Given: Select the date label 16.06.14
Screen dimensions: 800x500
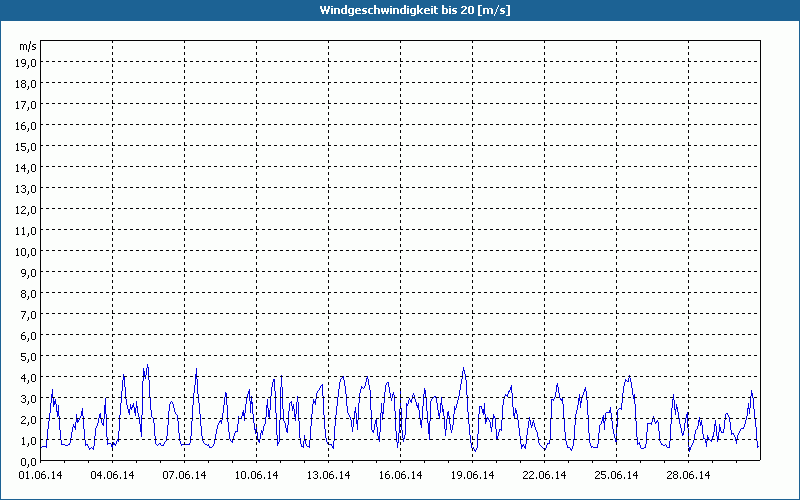Looking at the screenshot, I should (x=400, y=475).
